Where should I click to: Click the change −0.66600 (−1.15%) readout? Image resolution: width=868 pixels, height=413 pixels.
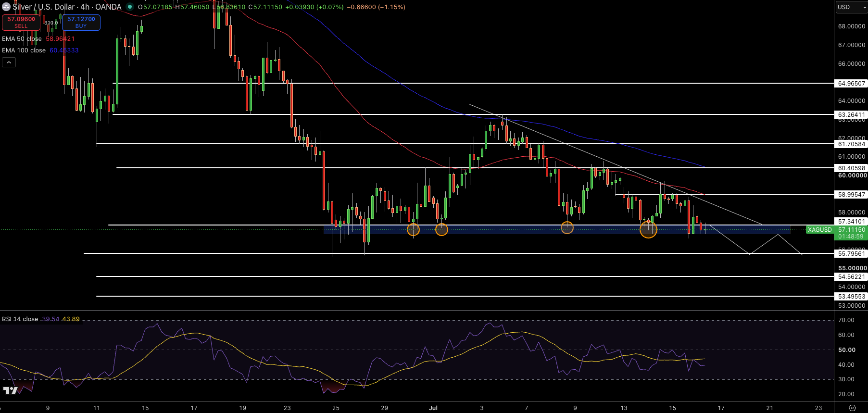coord(376,7)
